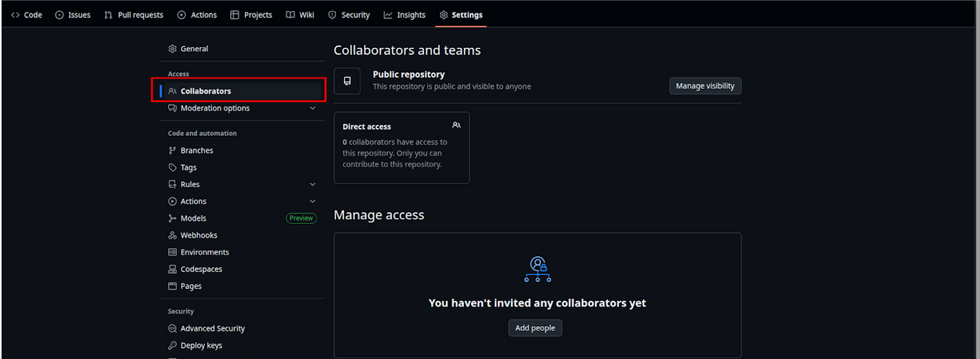Click the Deploy keys key icon
Screen dimensions: 980x359
[173, 346]
